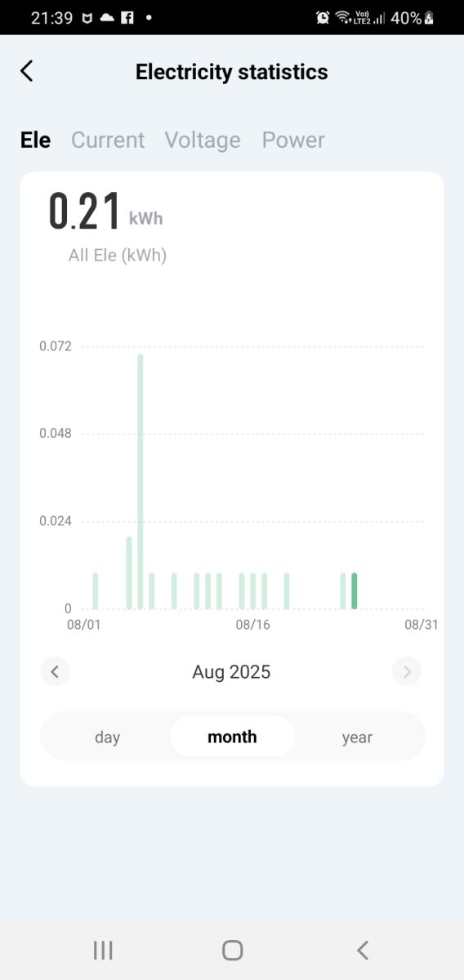Screen dimensions: 464x980
Task: Switch to the Current tab
Action: (108, 140)
